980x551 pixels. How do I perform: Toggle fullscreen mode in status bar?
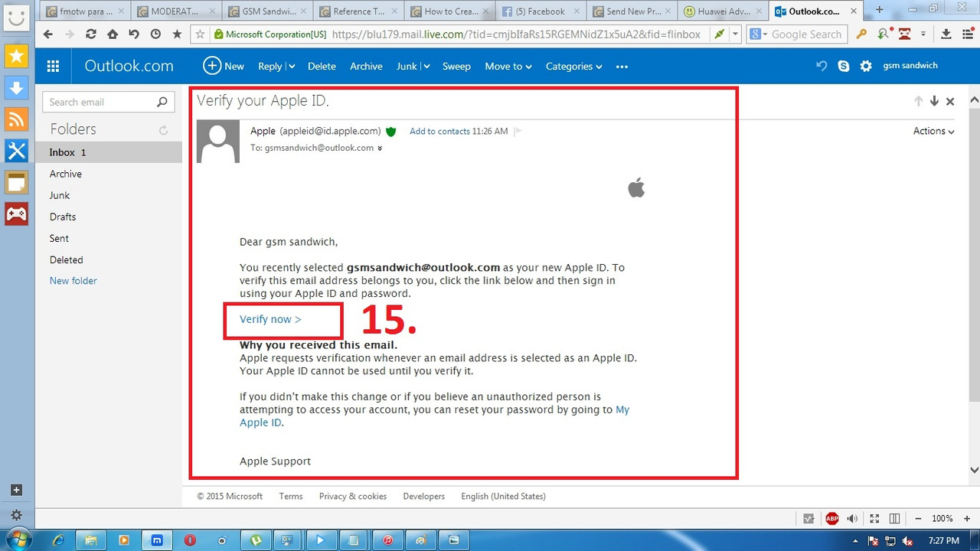pos(874,519)
